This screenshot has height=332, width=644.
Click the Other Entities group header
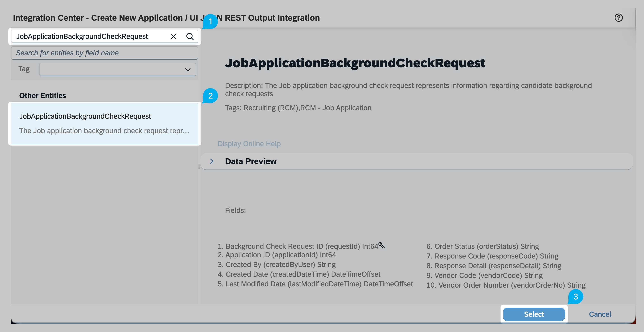43,96
